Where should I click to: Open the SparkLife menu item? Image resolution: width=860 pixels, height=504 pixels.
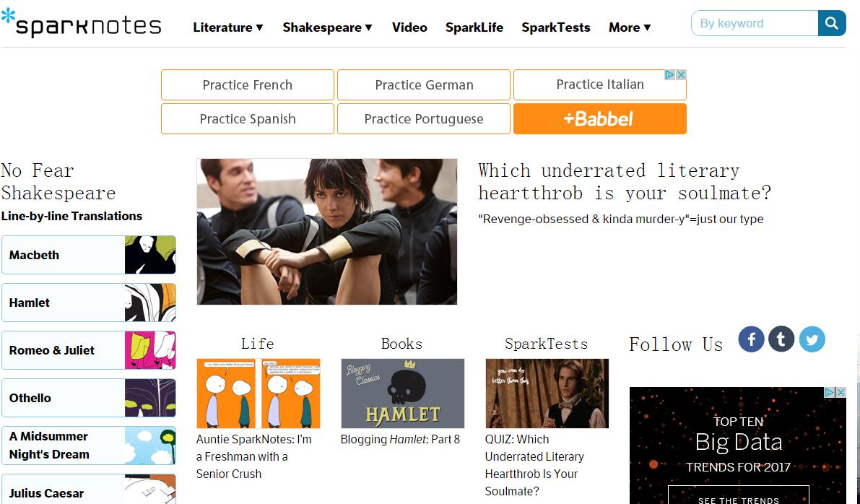tap(474, 27)
